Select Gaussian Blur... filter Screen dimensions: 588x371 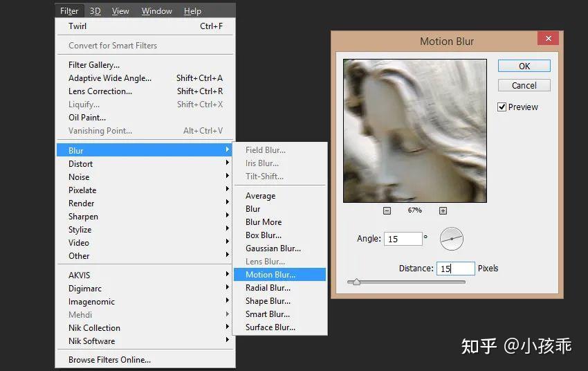(x=279, y=248)
